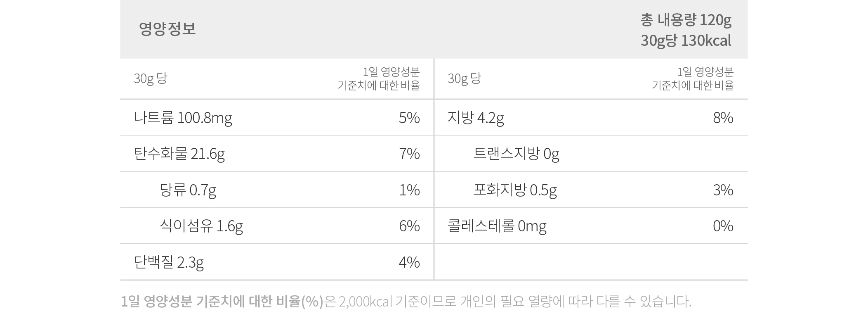Select the 탄수화물 21.6g row

tap(277, 154)
